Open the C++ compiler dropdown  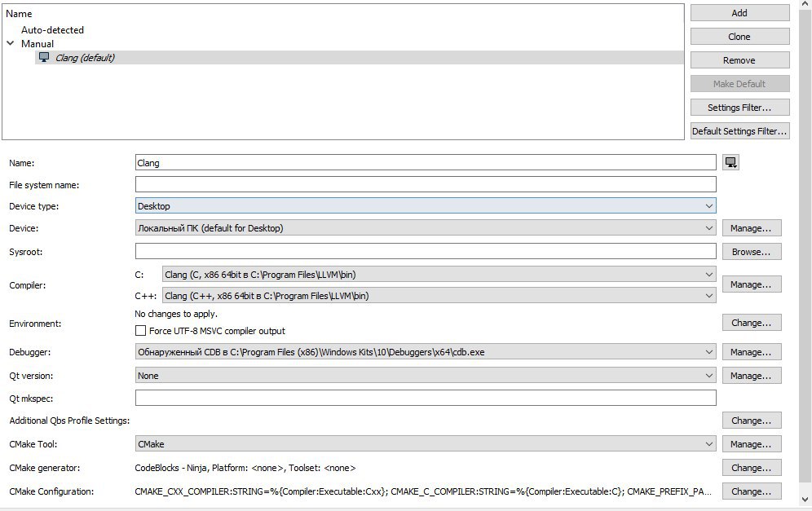[439, 296]
